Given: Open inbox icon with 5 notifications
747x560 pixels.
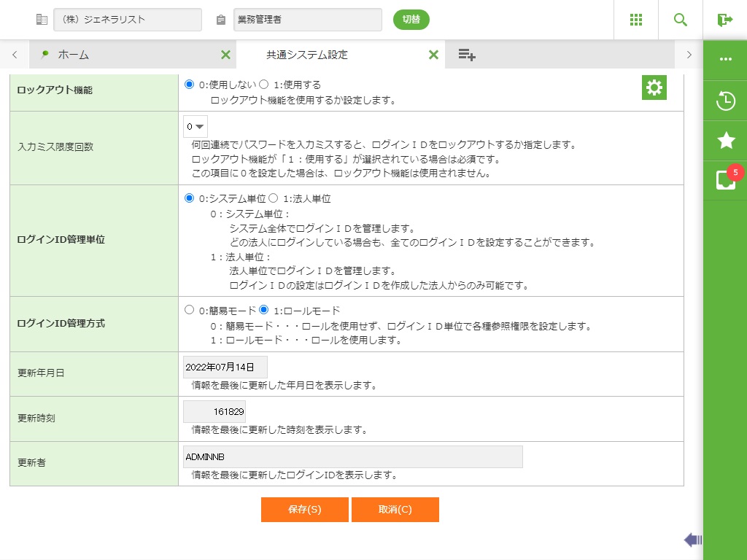Looking at the screenshot, I should pos(725,179).
